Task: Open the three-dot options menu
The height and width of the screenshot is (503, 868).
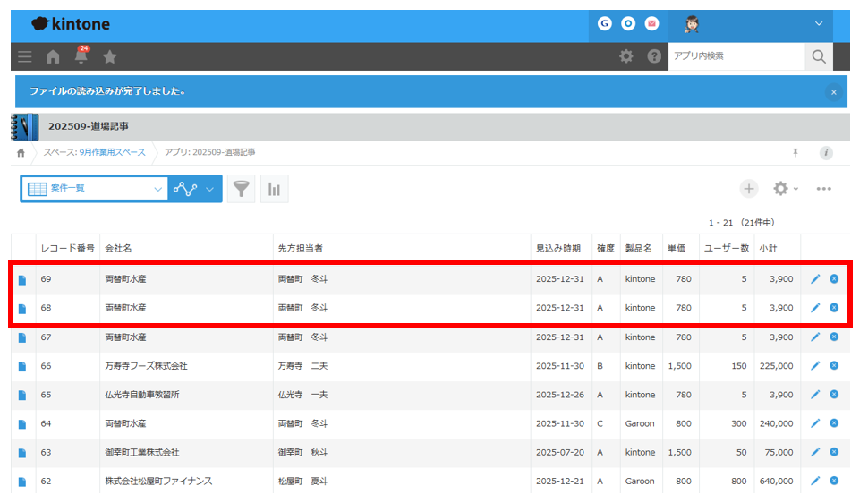Action: pyautogui.click(x=824, y=189)
